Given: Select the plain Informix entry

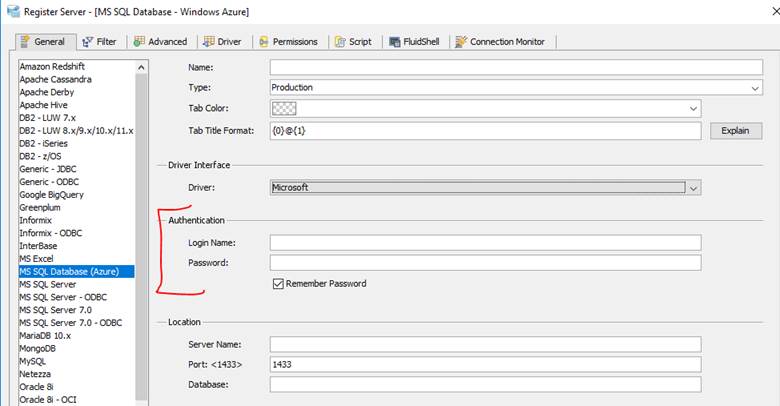Looking at the screenshot, I should click(x=36, y=220).
